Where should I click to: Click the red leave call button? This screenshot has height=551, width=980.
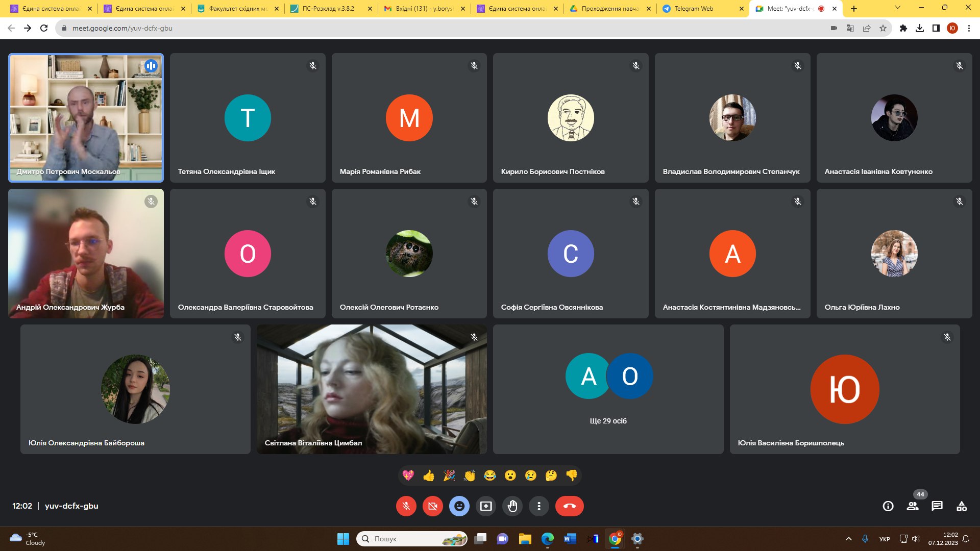click(569, 506)
